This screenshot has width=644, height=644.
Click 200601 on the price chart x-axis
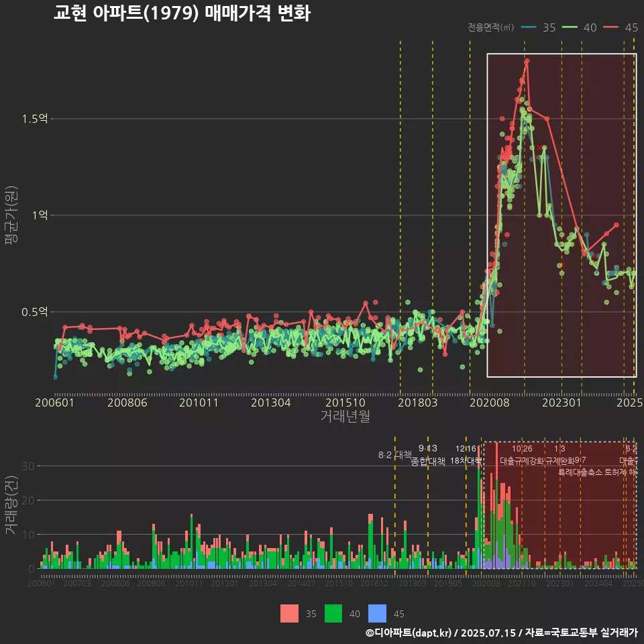pyautogui.click(x=54, y=402)
